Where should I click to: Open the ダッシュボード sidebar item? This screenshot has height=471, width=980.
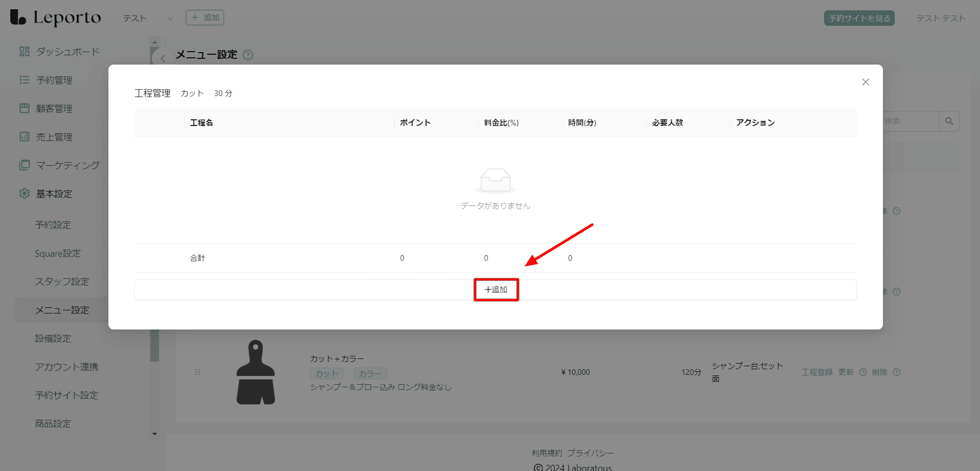[67, 52]
